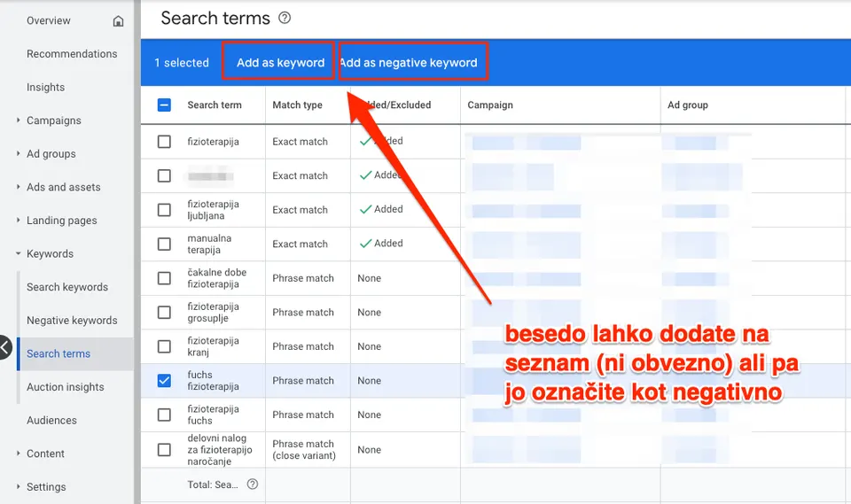Click 'Phrase match (close variant)' cell
Image resolution: width=851 pixels, height=504 pixels.
[x=304, y=450]
